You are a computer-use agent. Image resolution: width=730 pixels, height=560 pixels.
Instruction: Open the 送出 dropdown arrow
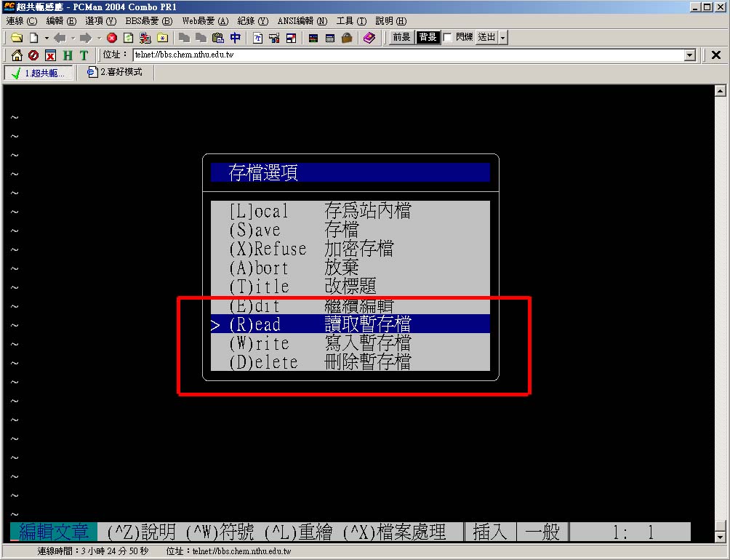pyautogui.click(x=503, y=37)
